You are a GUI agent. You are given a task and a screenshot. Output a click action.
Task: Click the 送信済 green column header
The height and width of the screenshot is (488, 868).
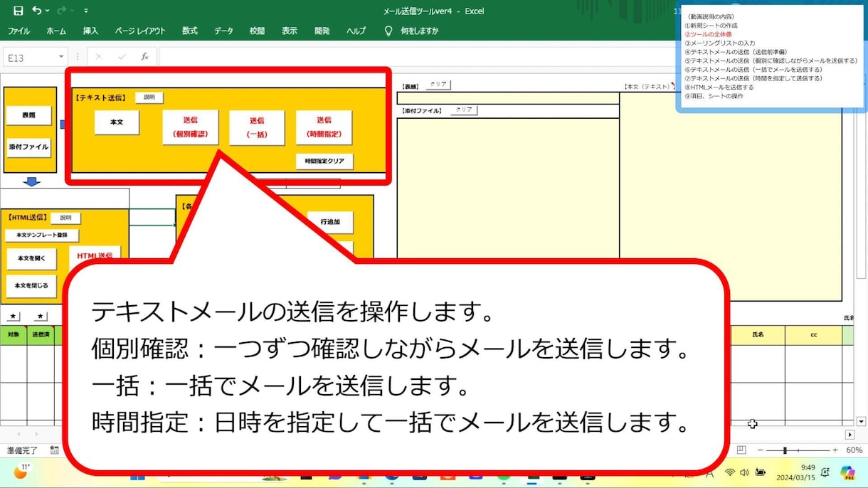tap(41, 335)
